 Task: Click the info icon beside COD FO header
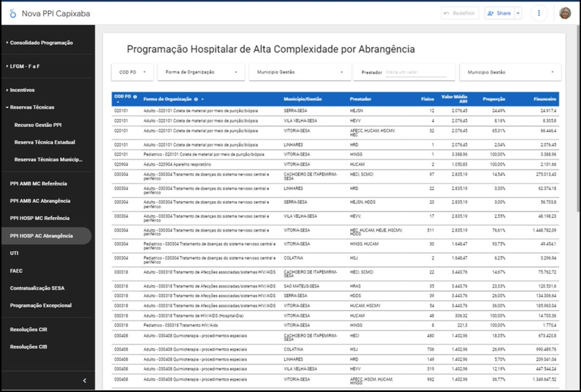click(x=135, y=97)
